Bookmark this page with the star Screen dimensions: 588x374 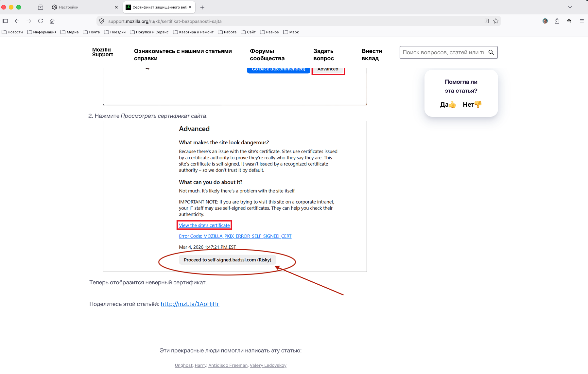click(x=496, y=21)
